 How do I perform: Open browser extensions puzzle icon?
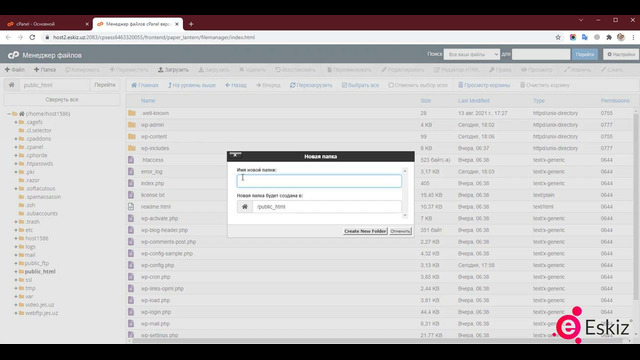[609, 37]
